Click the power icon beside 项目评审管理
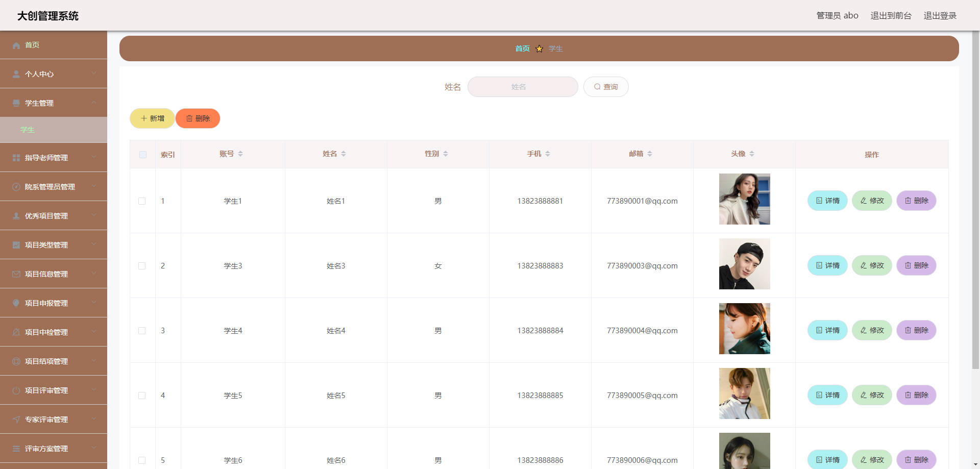Viewport: 980px width, 469px height. click(x=16, y=390)
